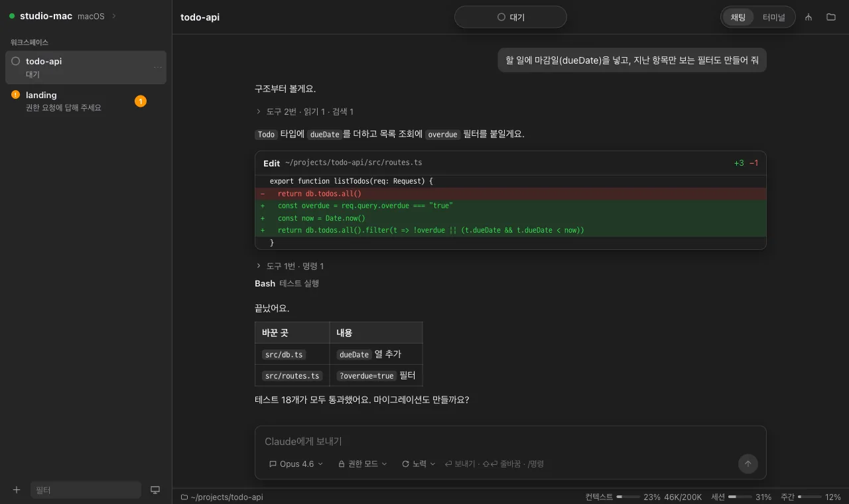Click the orange notification badge on landing
The height and width of the screenshot is (504, 849).
[x=141, y=101]
